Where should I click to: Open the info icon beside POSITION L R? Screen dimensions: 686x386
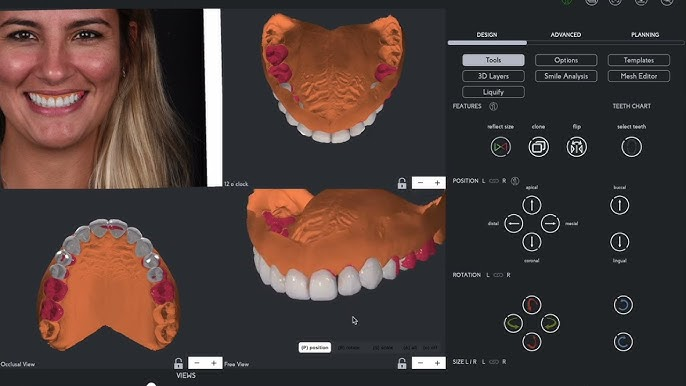pos(515,181)
